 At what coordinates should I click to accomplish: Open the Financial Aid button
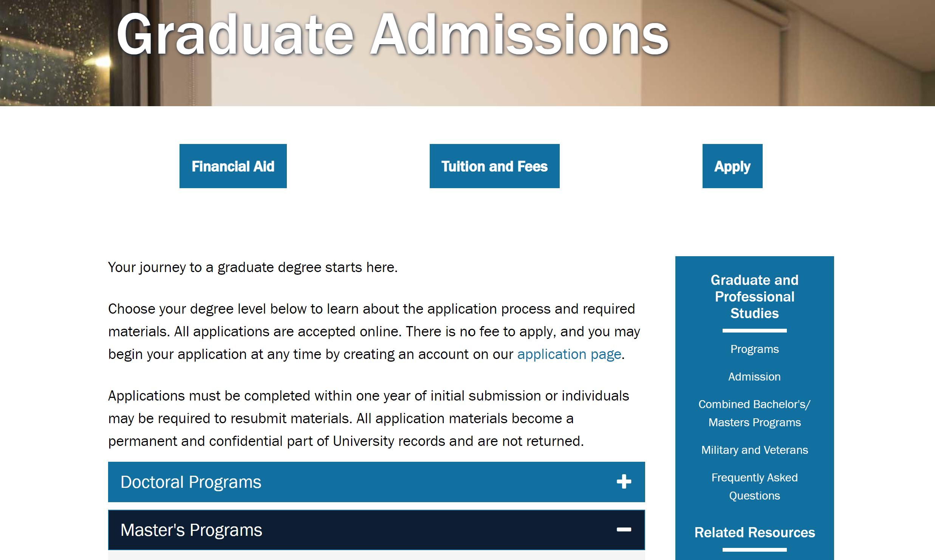[x=233, y=166]
